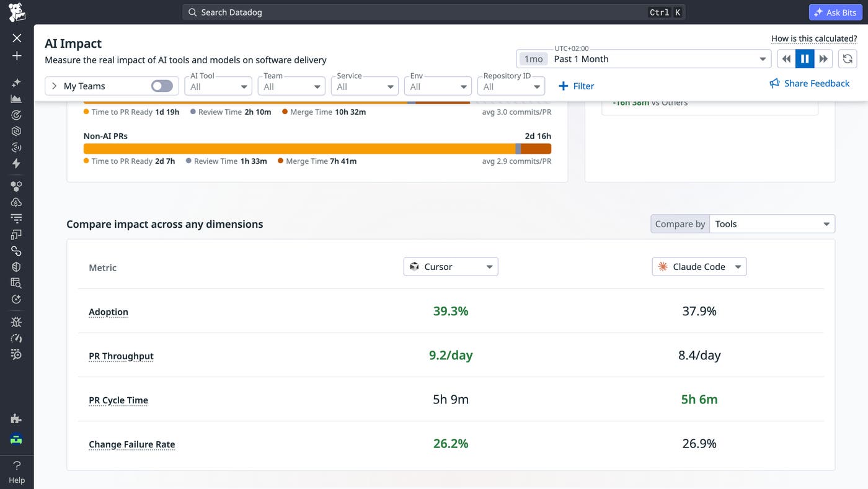Open the sparkle stars sidebar icon
This screenshot has height=489, width=868.
[17, 83]
